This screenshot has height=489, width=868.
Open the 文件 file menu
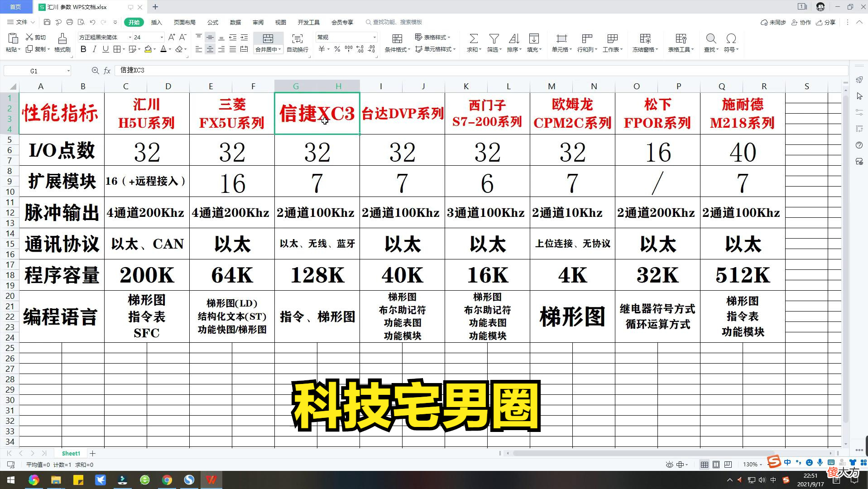click(x=21, y=22)
